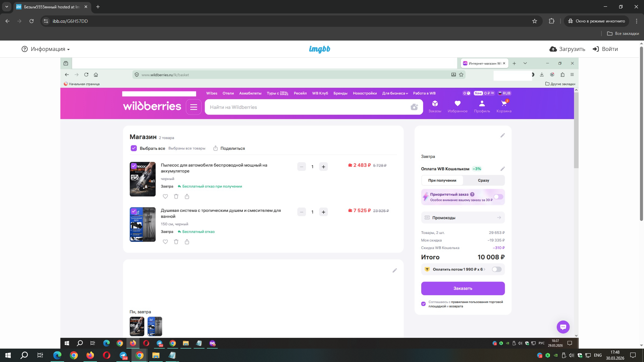
Task: Add shower system to favorites heart icon
Action: pos(165,242)
